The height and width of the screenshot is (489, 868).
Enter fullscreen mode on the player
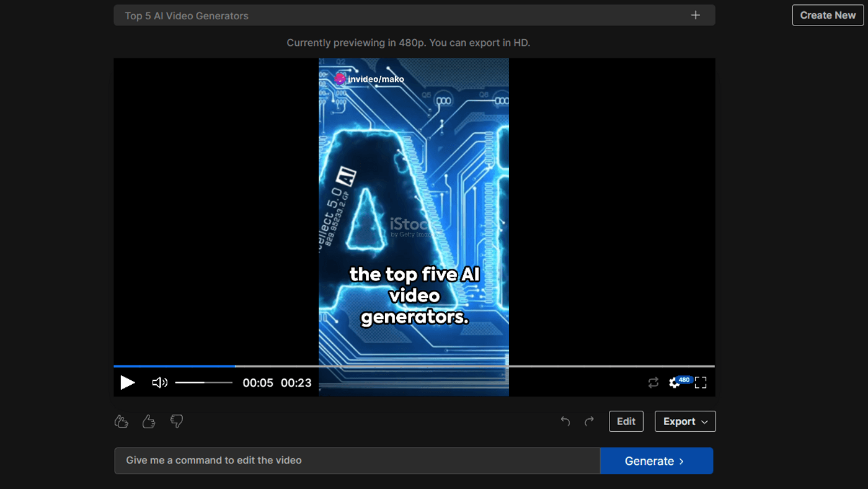[x=701, y=382]
